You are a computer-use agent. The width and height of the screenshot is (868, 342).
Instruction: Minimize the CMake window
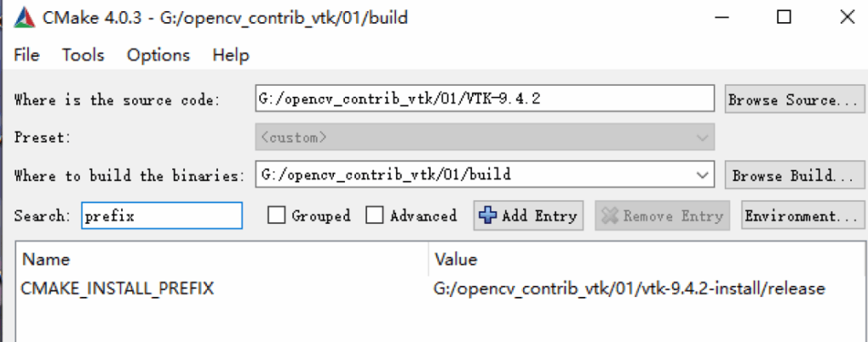tap(721, 18)
